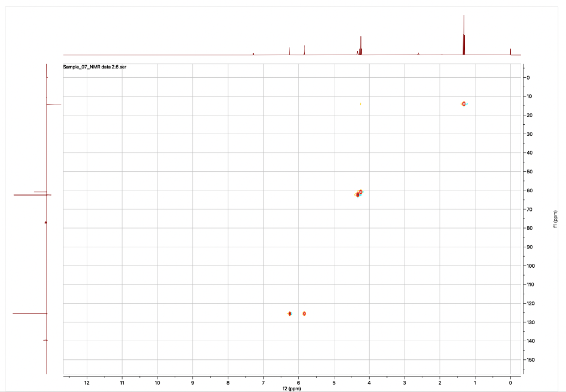
Task: Select the faint yellow peak near 4.3 ppm / 15 ppm
Action: click(360, 103)
